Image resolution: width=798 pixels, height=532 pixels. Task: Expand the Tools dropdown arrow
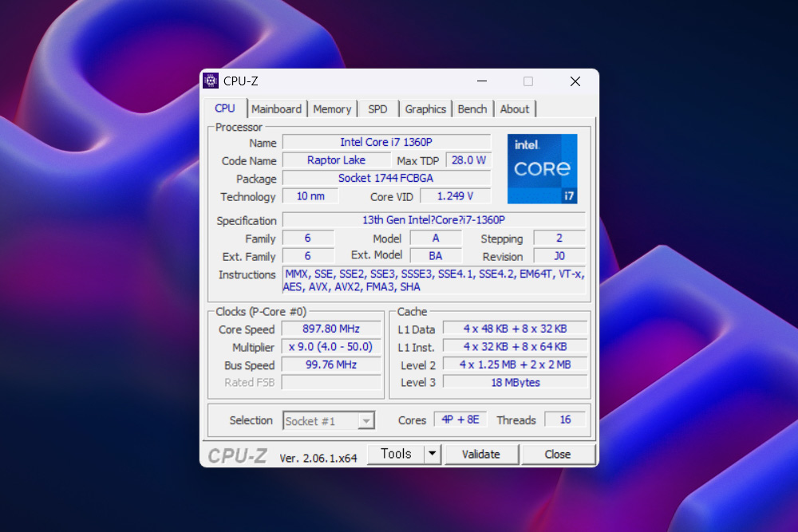pyautogui.click(x=432, y=454)
